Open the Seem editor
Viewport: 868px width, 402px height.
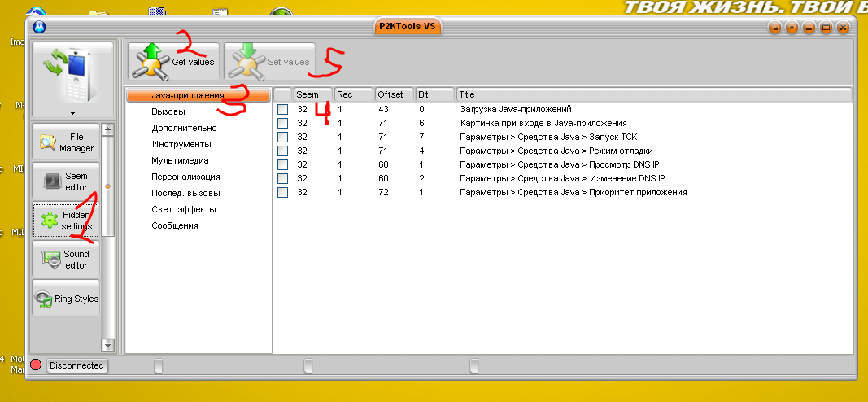point(66,181)
